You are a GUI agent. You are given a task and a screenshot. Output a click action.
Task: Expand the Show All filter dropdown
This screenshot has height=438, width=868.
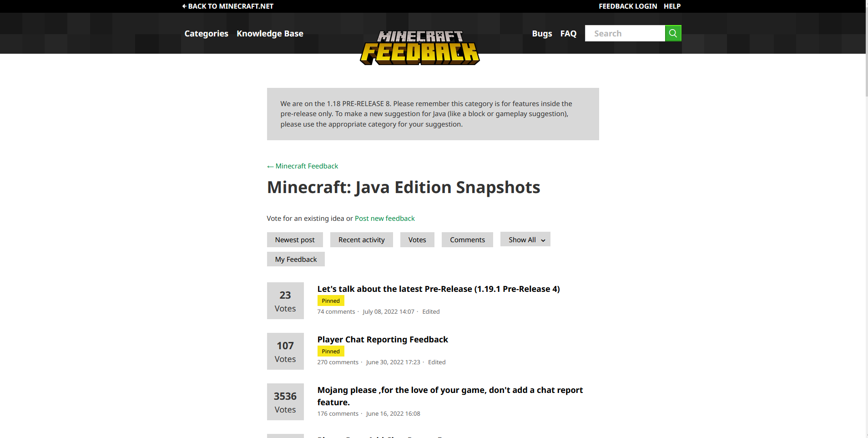pyautogui.click(x=525, y=239)
